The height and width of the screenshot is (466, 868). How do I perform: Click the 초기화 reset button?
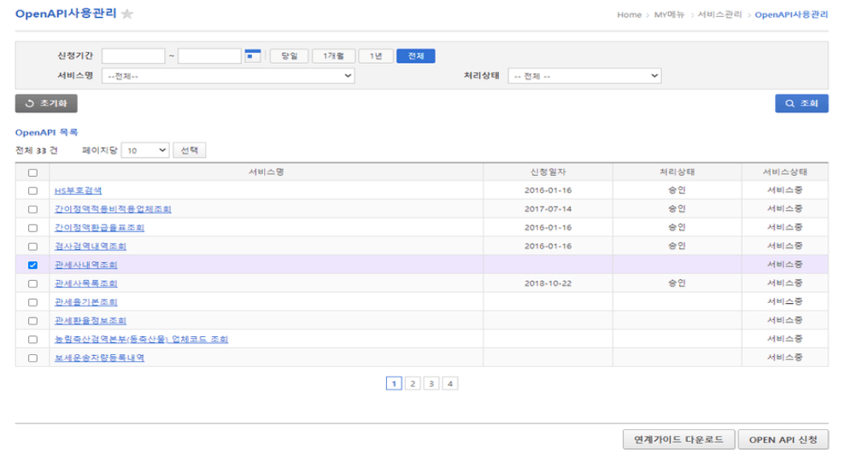[x=46, y=104]
